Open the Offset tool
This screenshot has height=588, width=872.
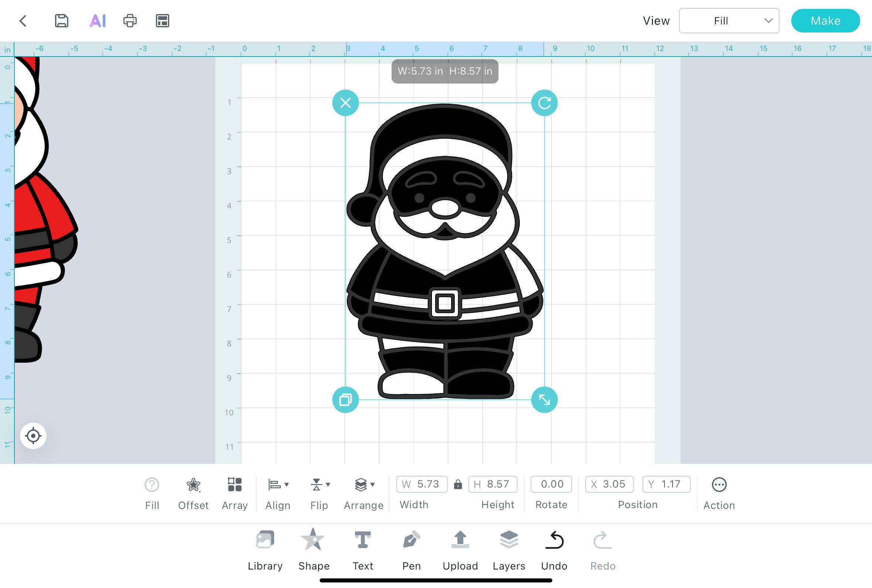point(193,493)
